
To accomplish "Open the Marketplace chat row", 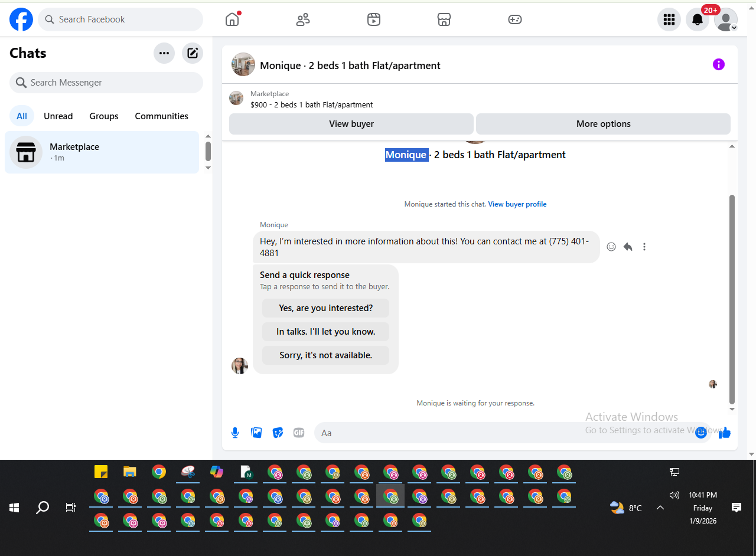I will click(x=102, y=152).
